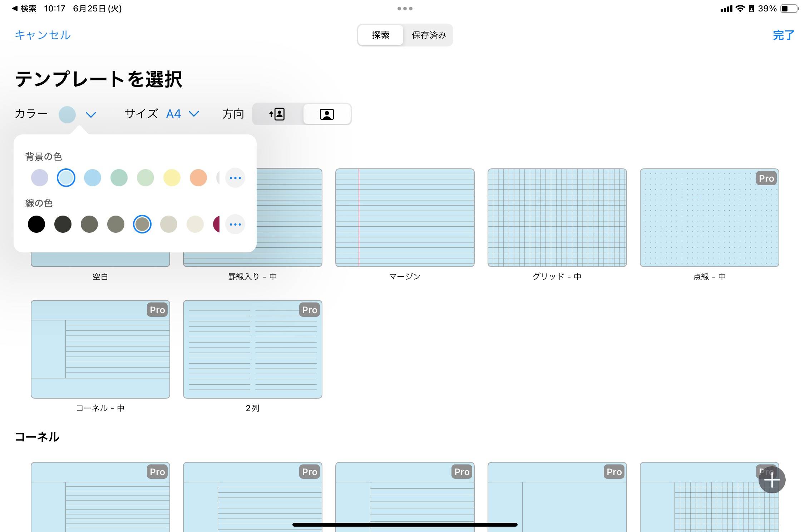
Task: Tap グリッド - 中 label
Action: tap(557, 276)
